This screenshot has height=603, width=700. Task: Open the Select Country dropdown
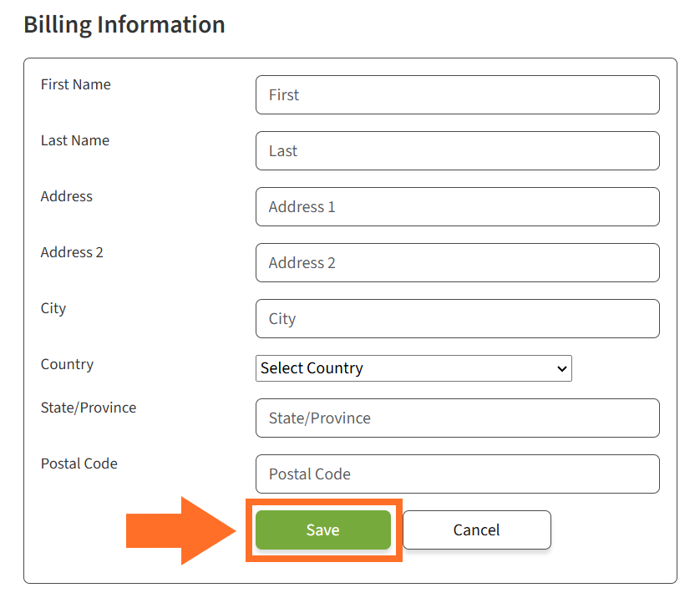click(413, 368)
